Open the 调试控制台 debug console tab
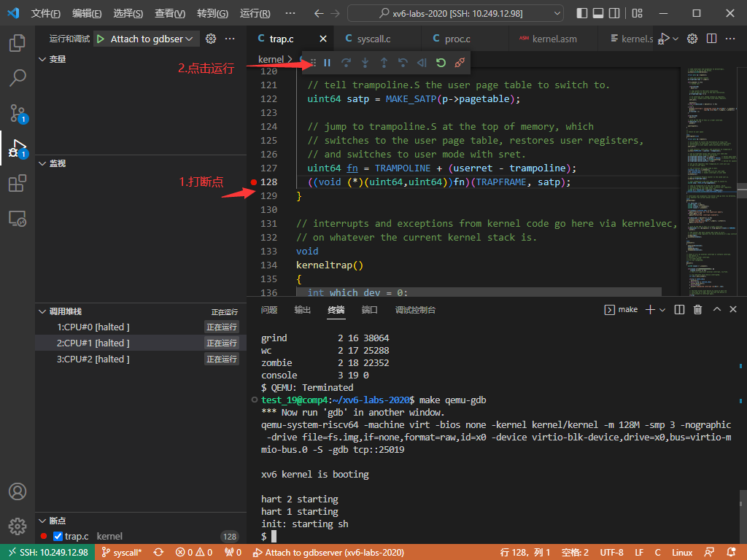The image size is (747, 560). point(415,310)
